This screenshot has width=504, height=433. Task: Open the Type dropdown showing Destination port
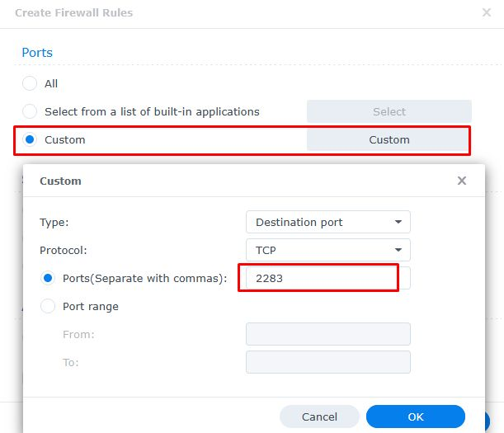pos(327,222)
